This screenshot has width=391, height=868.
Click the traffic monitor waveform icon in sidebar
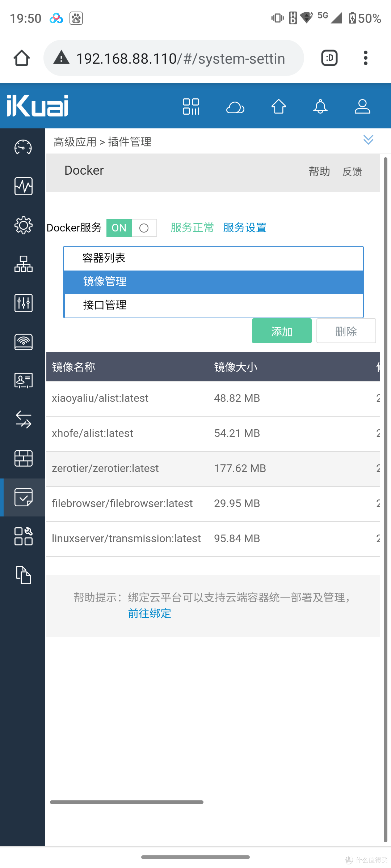click(x=23, y=186)
